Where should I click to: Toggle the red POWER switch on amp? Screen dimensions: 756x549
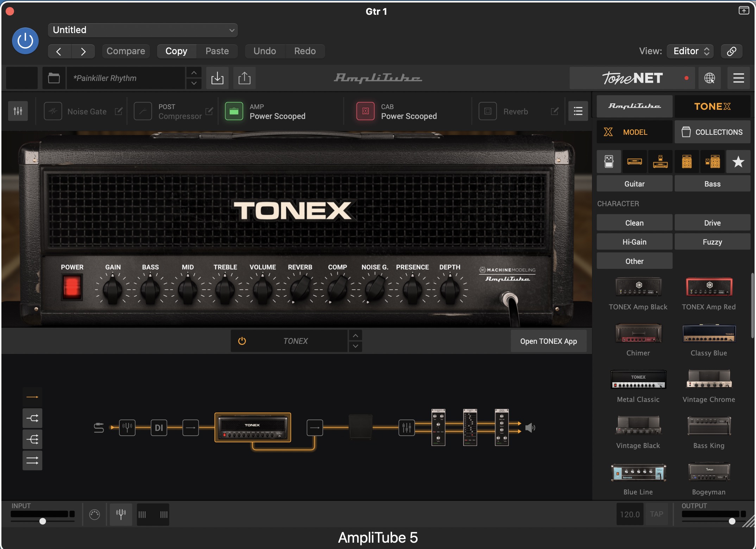[x=72, y=287]
